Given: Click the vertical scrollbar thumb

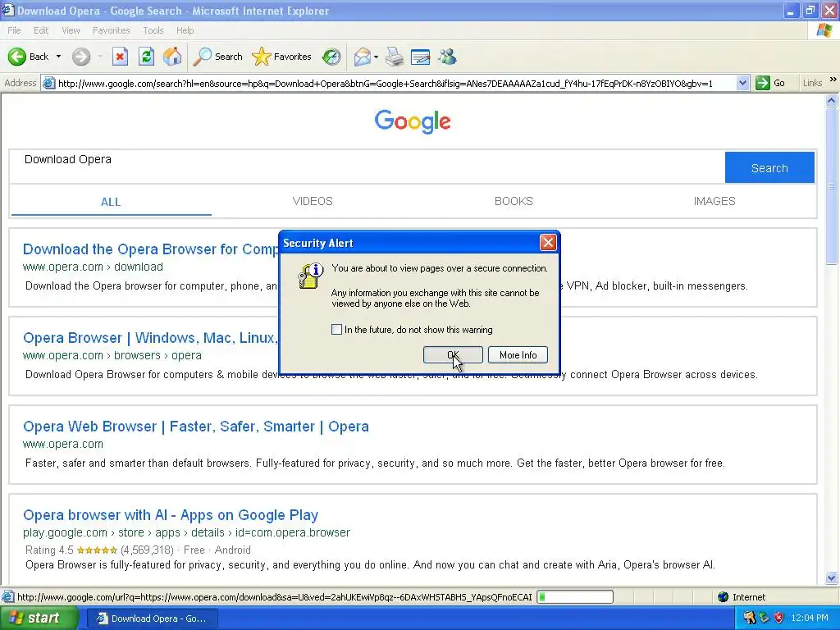Looking at the screenshot, I should pyautogui.click(x=832, y=186).
